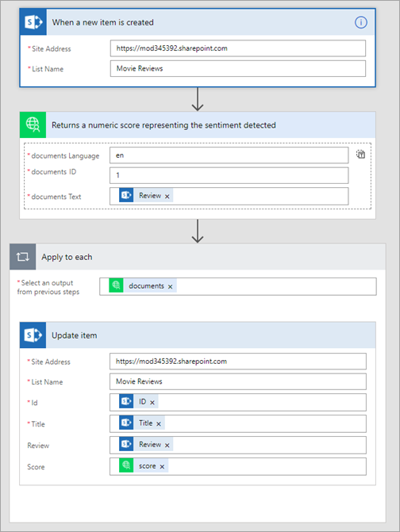This screenshot has height=532, width=400.
Task: Remove Review token in Update item Review field
Action: click(x=167, y=446)
